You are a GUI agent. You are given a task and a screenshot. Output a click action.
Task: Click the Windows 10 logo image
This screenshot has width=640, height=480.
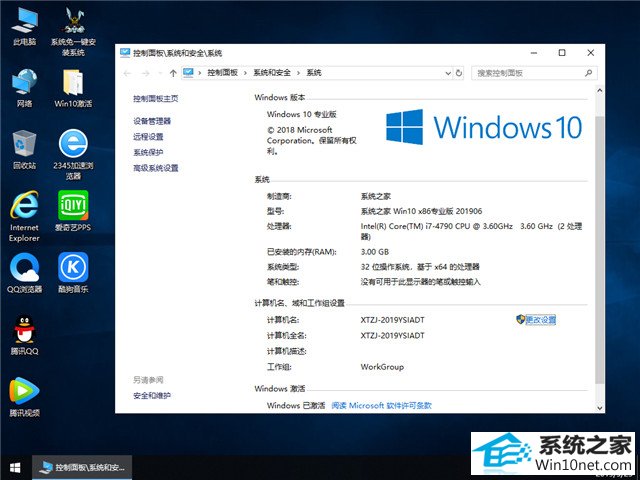pyautogui.click(x=484, y=127)
